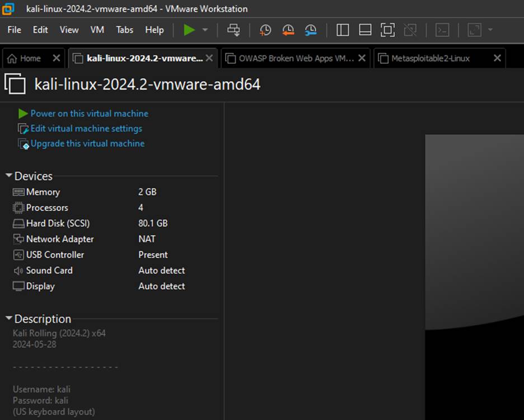The image size is (524, 420).
Task: Click the VM preview thumbnail screen
Action: tap(475, 277)
